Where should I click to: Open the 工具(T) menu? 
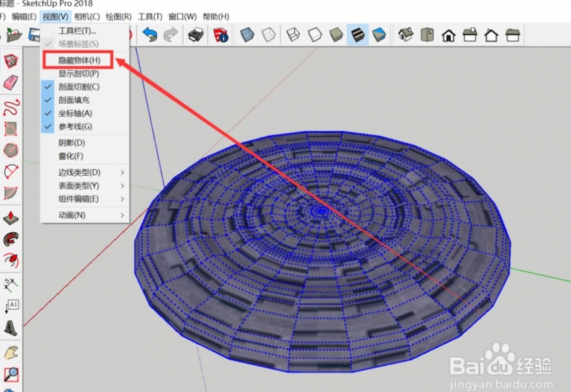coord(150,17)
